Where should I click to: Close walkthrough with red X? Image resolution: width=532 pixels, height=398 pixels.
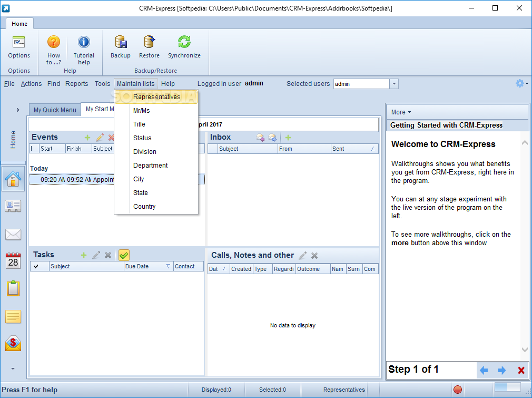coord(521,370)
